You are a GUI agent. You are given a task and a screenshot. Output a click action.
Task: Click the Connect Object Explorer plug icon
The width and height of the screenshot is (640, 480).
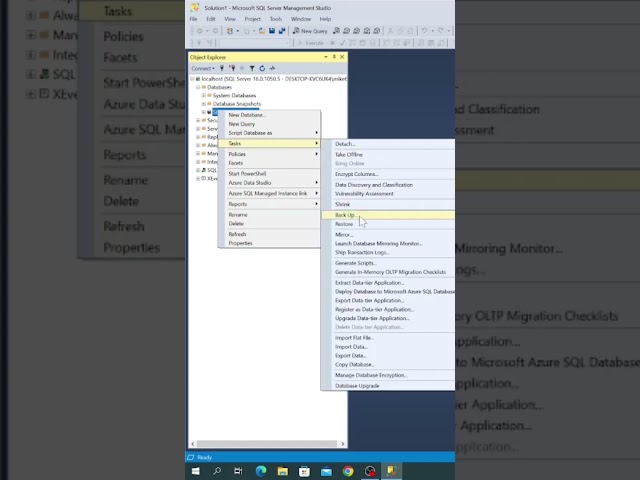pos(222,68)
